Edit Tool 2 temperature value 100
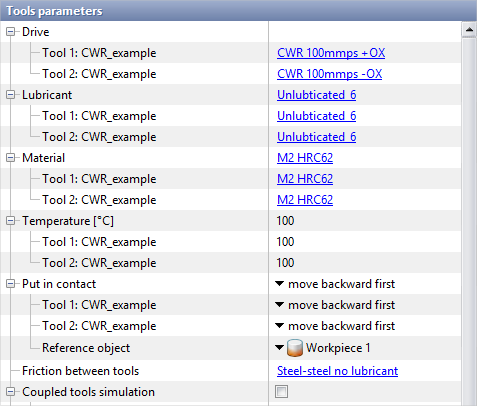 [285, 263]
